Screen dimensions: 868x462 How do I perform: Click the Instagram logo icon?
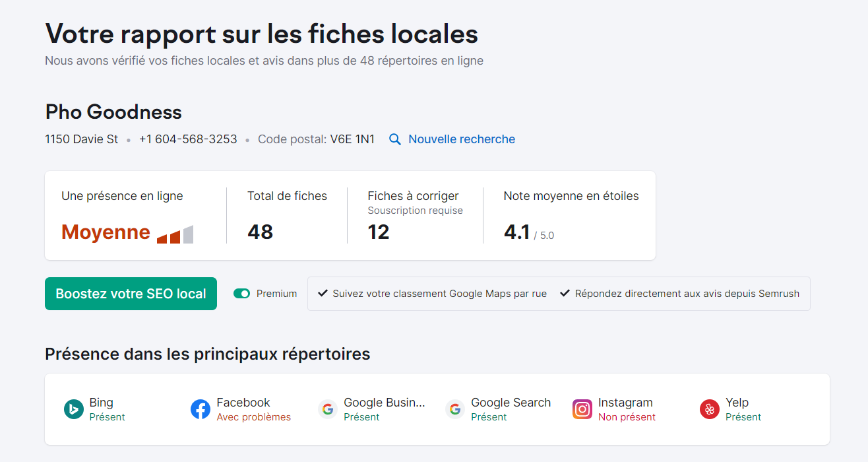coord(582,409)
